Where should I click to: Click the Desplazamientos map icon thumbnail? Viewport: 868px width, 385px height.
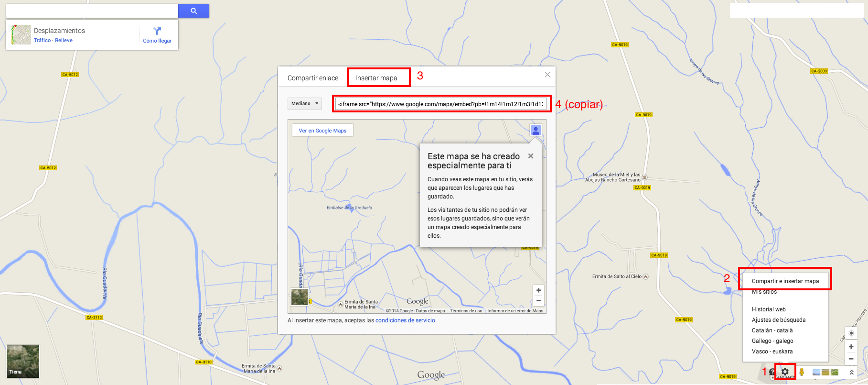point(21,34)
